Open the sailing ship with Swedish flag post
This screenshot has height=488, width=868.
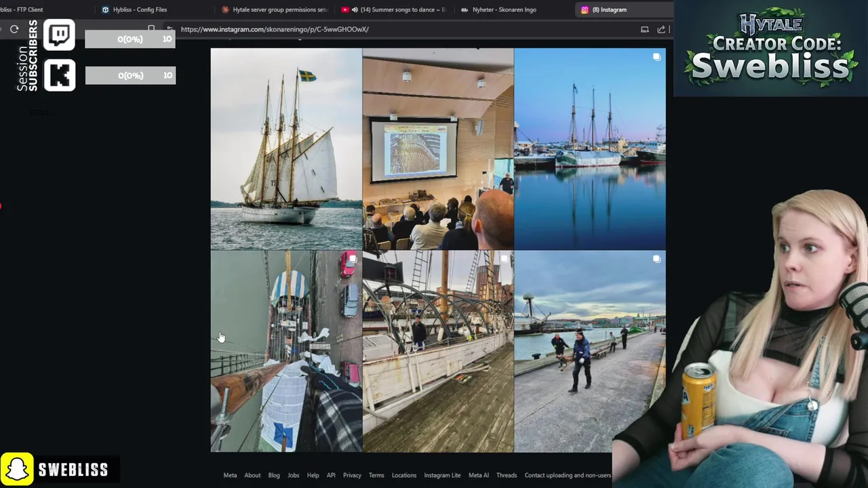click(286, 148)
